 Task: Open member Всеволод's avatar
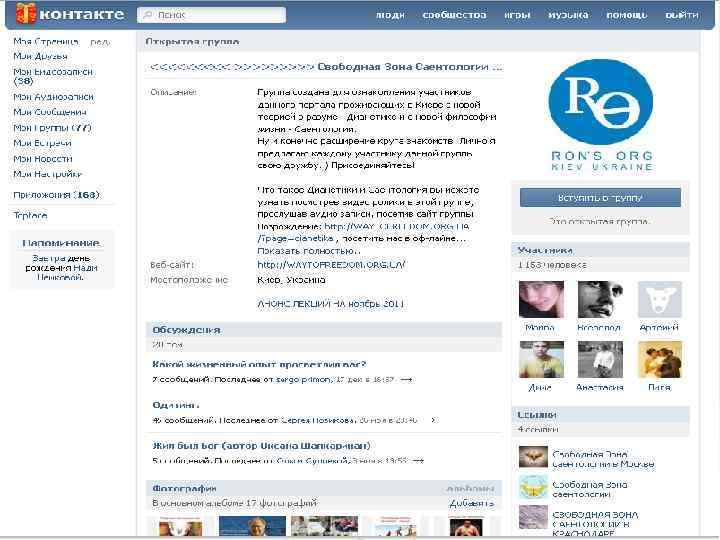(x=600, y=299)
